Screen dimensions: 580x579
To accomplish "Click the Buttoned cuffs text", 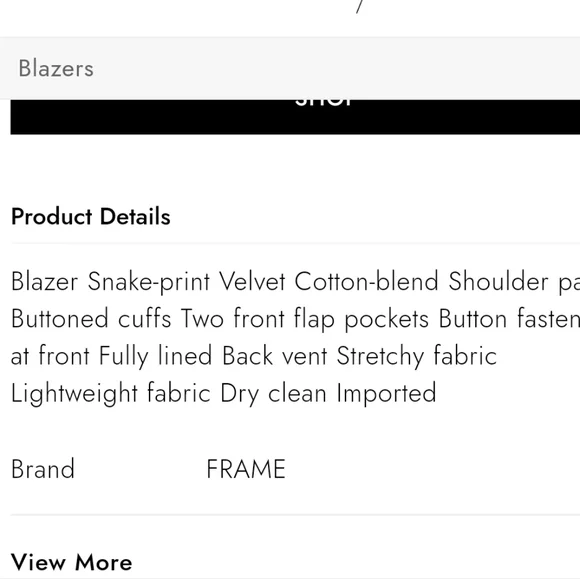I will 91,319.
